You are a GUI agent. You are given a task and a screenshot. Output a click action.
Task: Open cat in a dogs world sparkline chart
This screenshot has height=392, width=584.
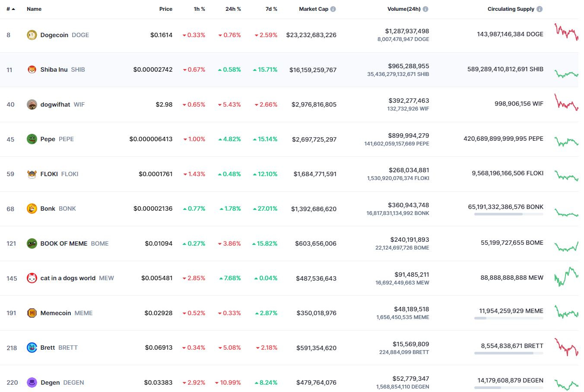566,277
